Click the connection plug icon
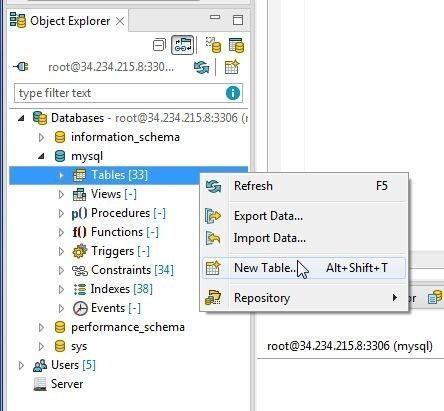The image size is (444, 411). [x=21, y=67]
